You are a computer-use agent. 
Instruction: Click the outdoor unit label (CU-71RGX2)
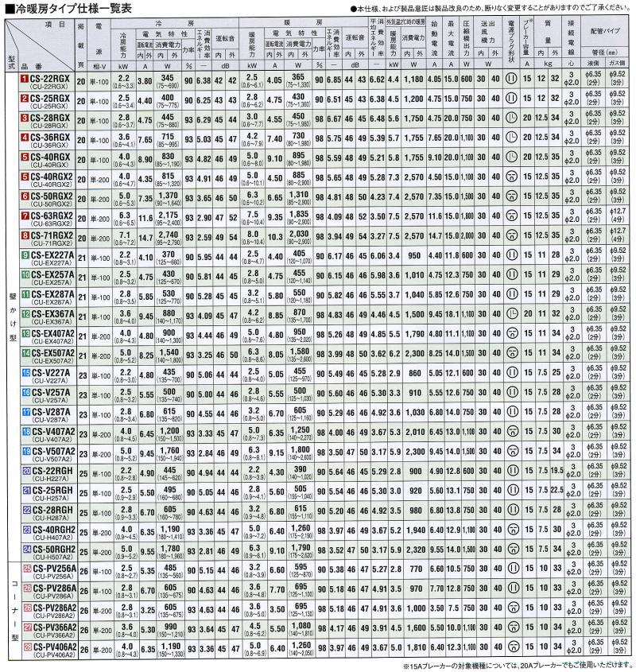coord(51,243)
